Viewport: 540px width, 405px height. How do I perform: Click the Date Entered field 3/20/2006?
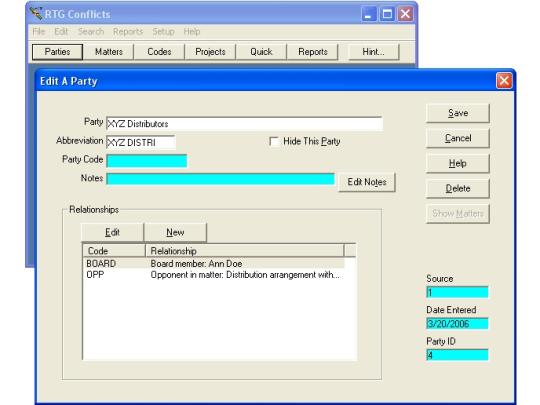coord(457,323)
